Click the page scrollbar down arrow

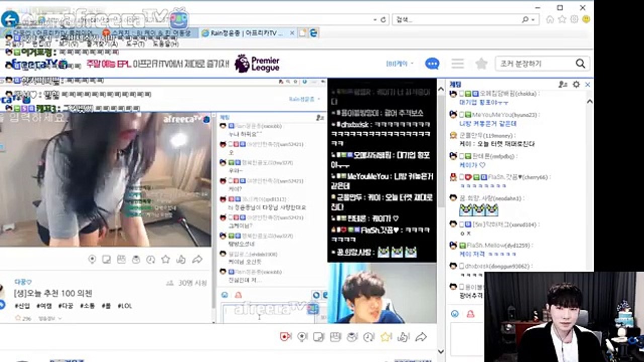[441, 352]
